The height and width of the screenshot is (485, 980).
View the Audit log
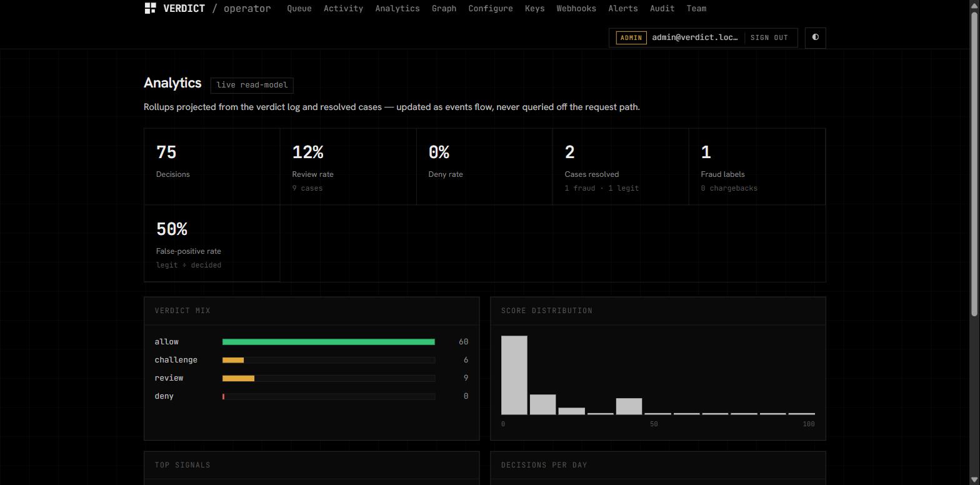pyautogui.click(x=662, y=9)
